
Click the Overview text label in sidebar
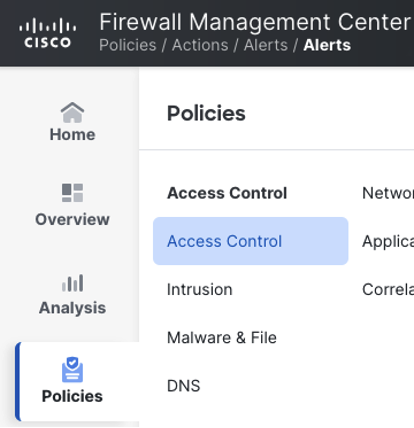[x=72, y=219]
